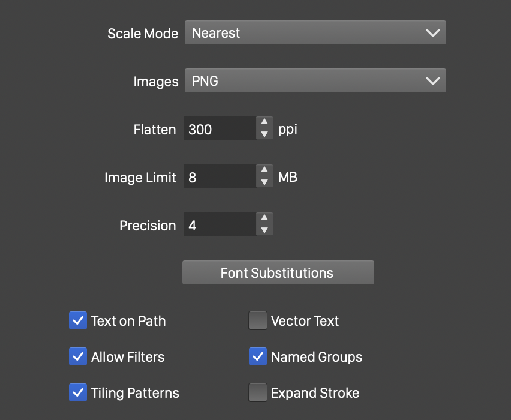The height and width of the screenshot is (420, 511).
Task: Open the Images format dropdown showing PNG
Action: pos(315,81)
